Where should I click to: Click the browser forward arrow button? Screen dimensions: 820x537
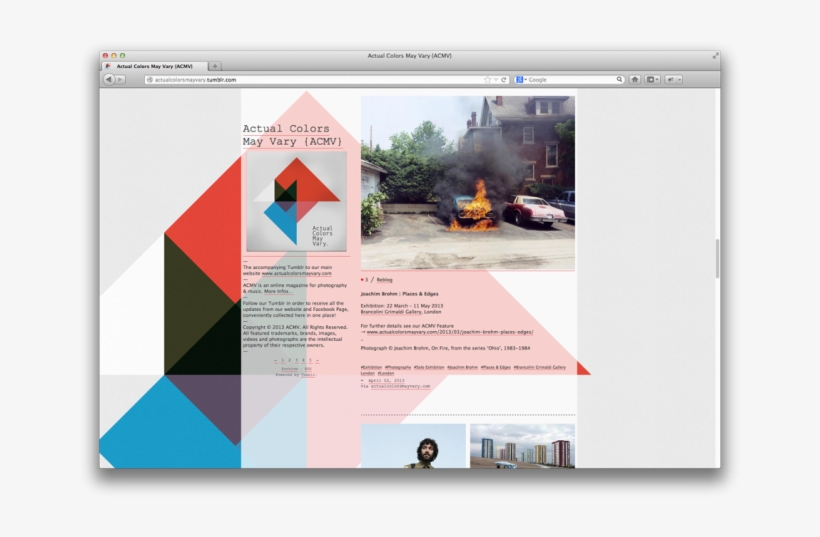click(121, 79)
